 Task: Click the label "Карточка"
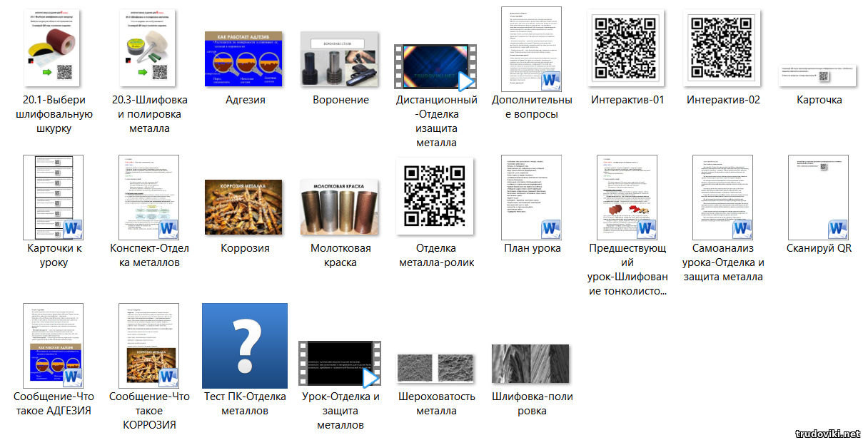819,100
